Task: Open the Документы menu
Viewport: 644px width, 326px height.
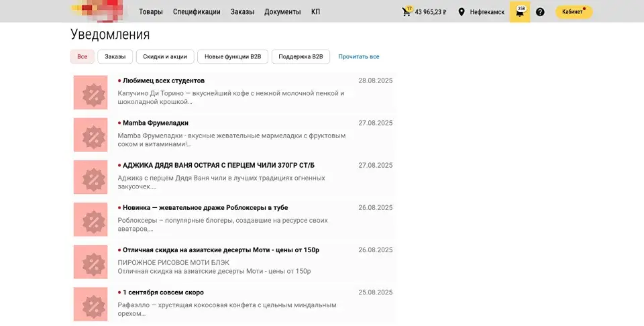Action: point(282,12)
